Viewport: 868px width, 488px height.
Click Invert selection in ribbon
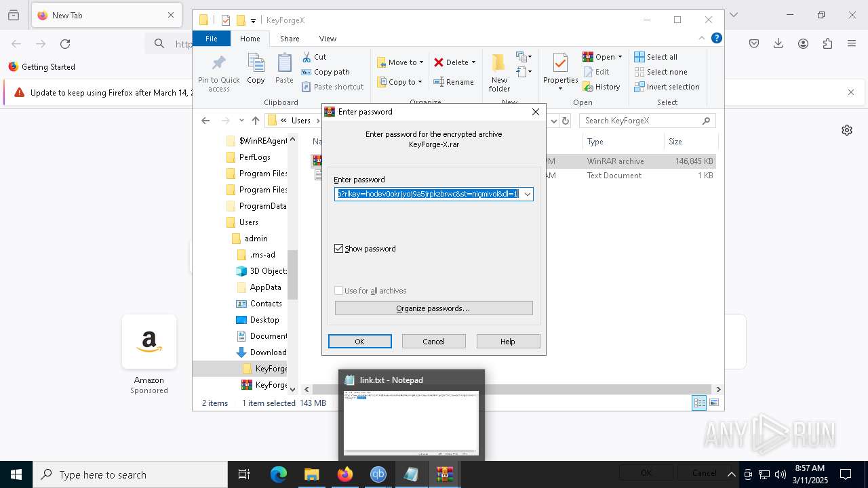[667, 87]
